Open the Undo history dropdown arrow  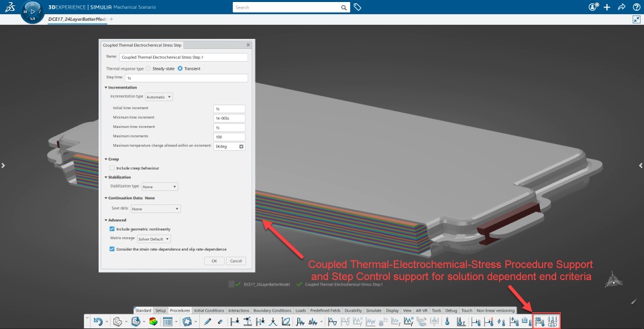[107, 322]
